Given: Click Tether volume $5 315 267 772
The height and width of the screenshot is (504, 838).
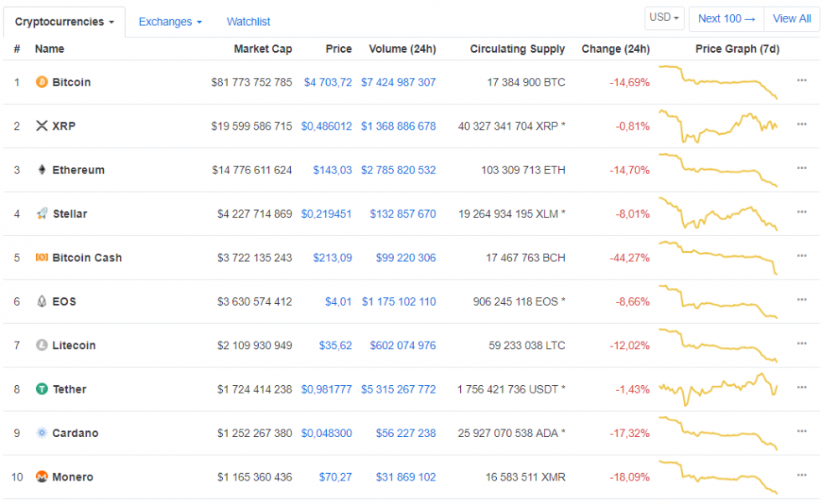Looking at the screenshot, I should pos(399,389).
